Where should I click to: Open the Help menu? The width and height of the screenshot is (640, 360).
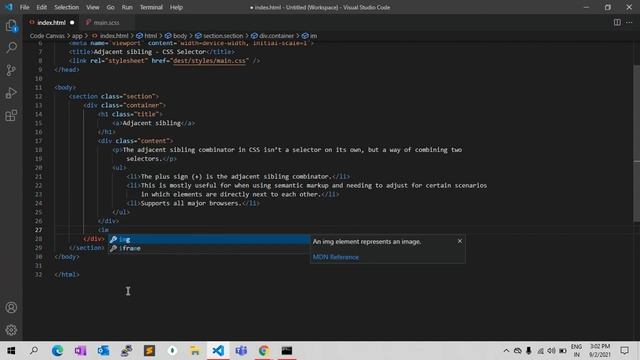click(176, 7)
